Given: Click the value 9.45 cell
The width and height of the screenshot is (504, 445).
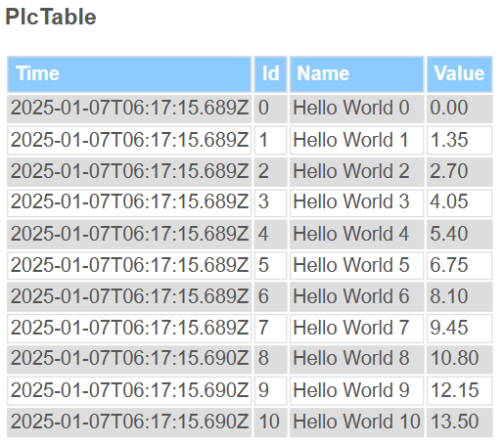Looking at the screenshot, I should coord(459,329).
